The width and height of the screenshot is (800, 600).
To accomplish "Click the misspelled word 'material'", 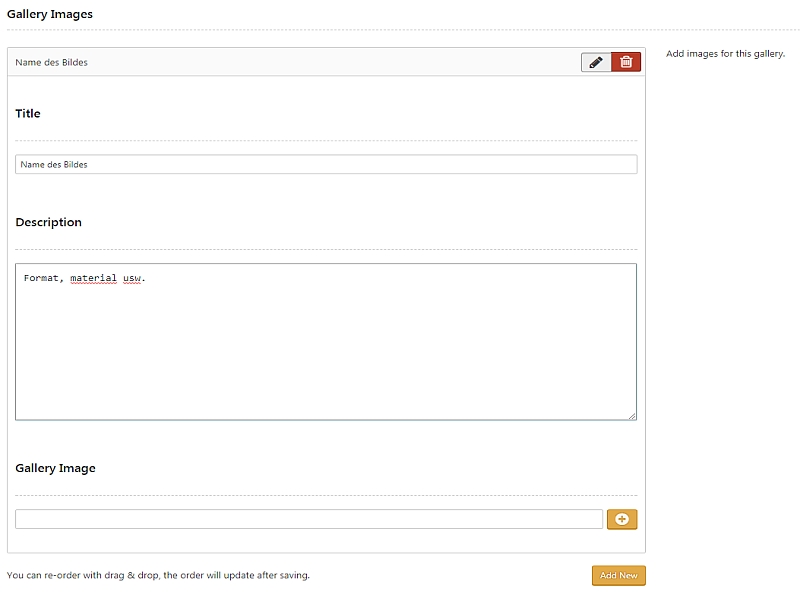I will coord(93,278).
